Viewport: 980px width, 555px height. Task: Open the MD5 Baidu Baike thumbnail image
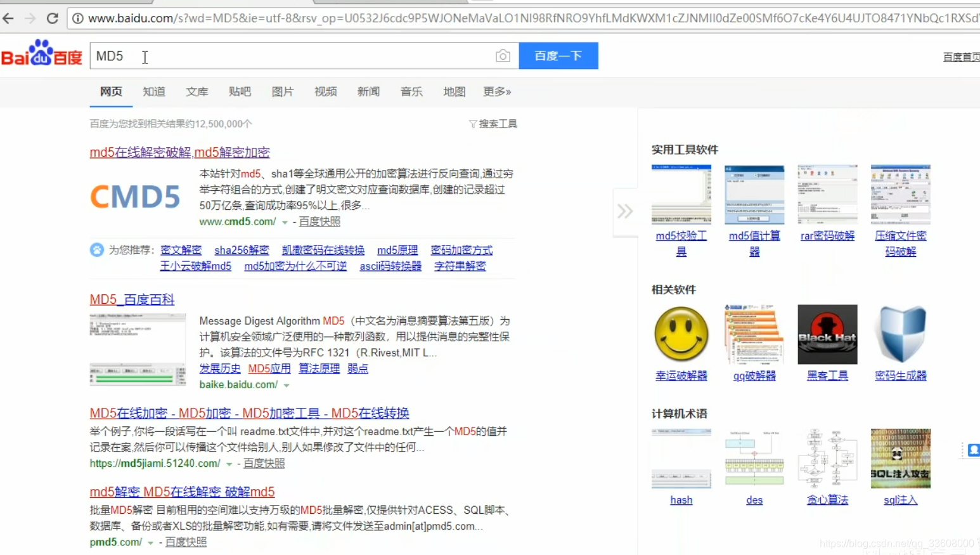(x=138, y=349)
